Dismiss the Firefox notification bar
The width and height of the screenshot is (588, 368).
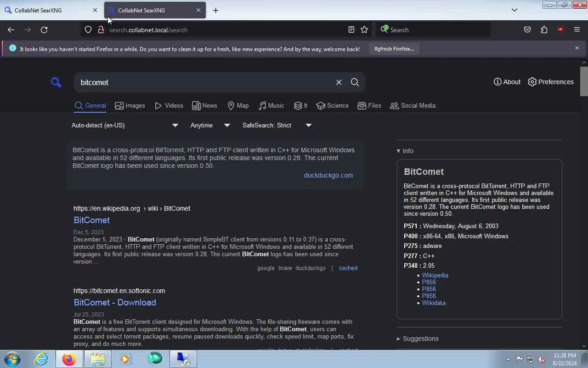pos(577,48)
